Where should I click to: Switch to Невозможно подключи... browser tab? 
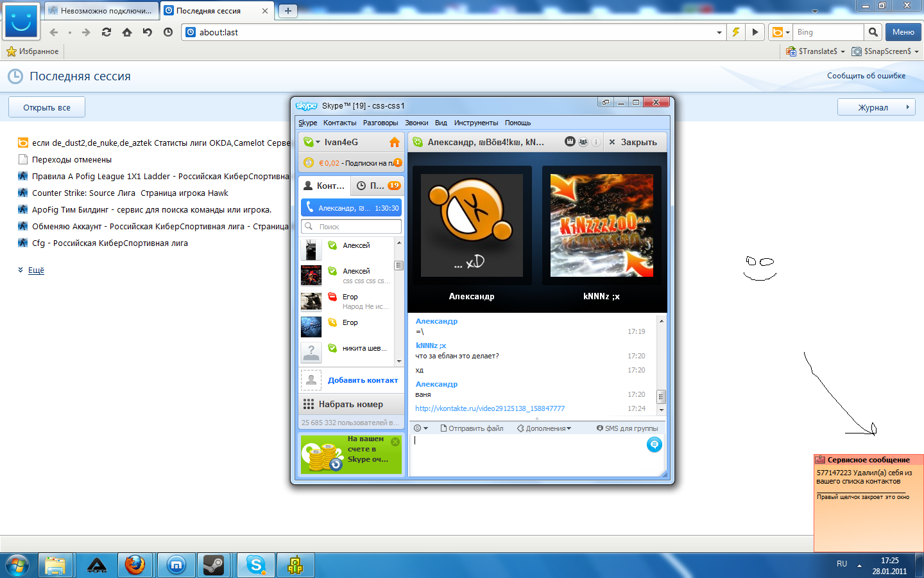tap(101, 10)
